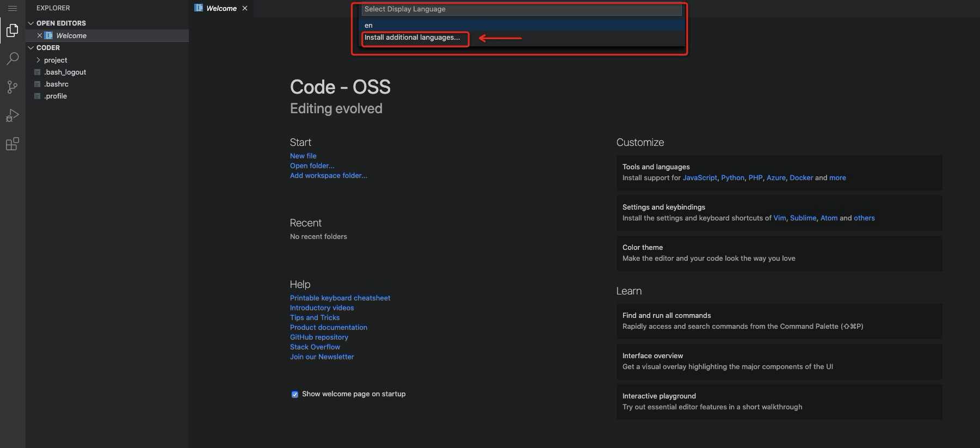The height and width of the screenshot is (448, 980).
Task: Open Find and run all commands card
Action: [x=779, y=321]
